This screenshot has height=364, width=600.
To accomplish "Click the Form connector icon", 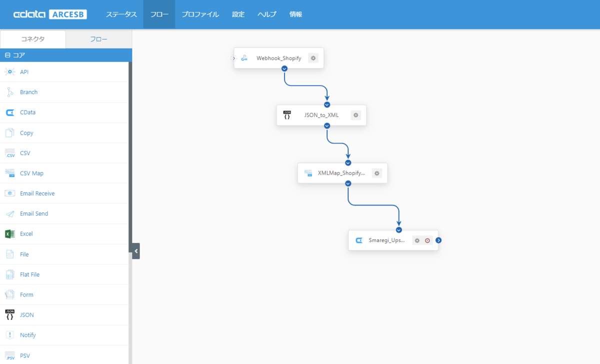I will 9,295.
